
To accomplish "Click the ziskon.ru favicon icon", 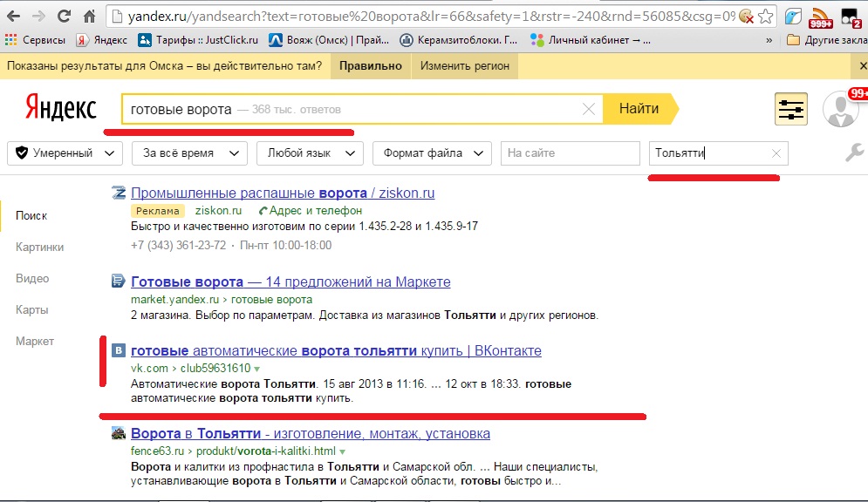I will [119, 193].
